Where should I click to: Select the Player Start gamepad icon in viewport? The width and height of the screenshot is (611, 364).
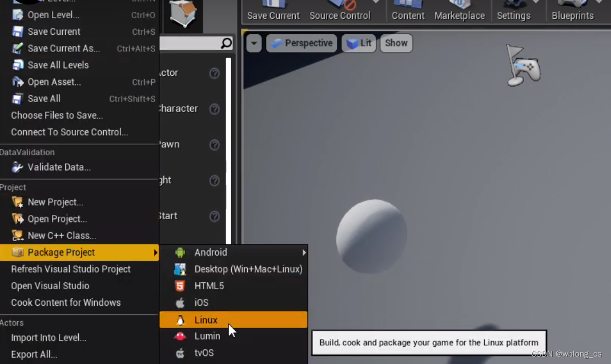click(x=523, y=66)
